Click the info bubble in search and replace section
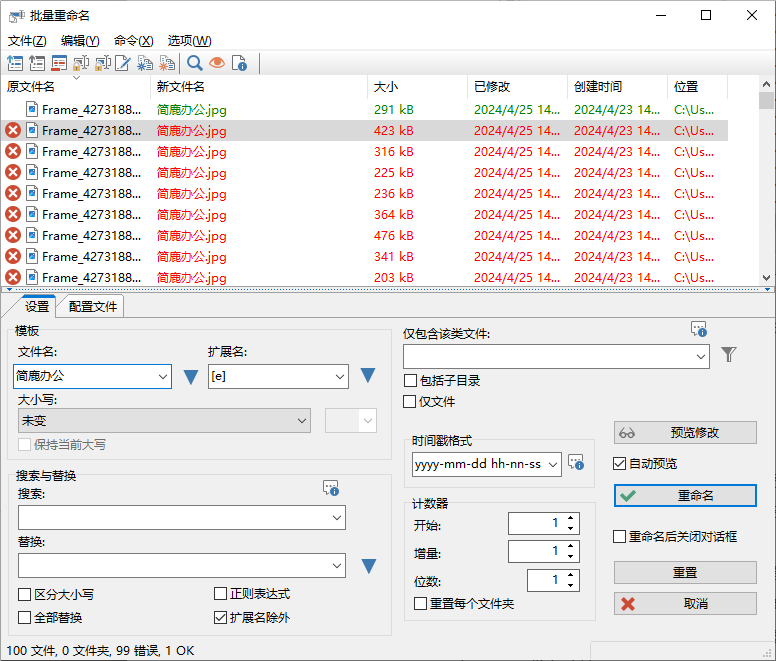Image resolution: width=776 pixels, height=661 pixels. click(331, 488)
